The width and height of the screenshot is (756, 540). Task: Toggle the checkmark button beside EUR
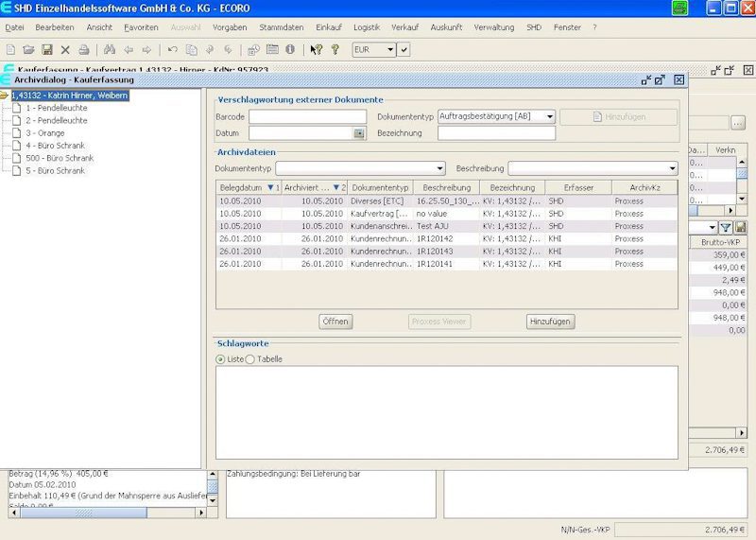pyautogui.click(x=404, y=49)
